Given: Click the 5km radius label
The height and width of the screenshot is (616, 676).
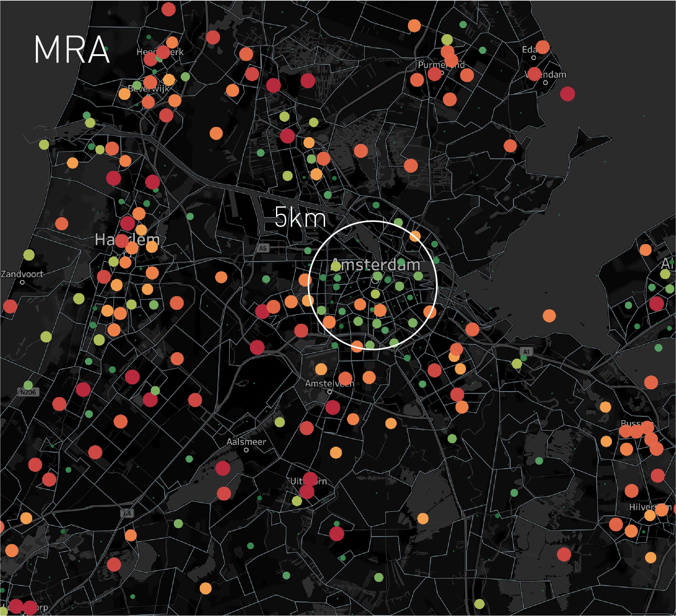Looking at the screenshot, I should point(300,217).
